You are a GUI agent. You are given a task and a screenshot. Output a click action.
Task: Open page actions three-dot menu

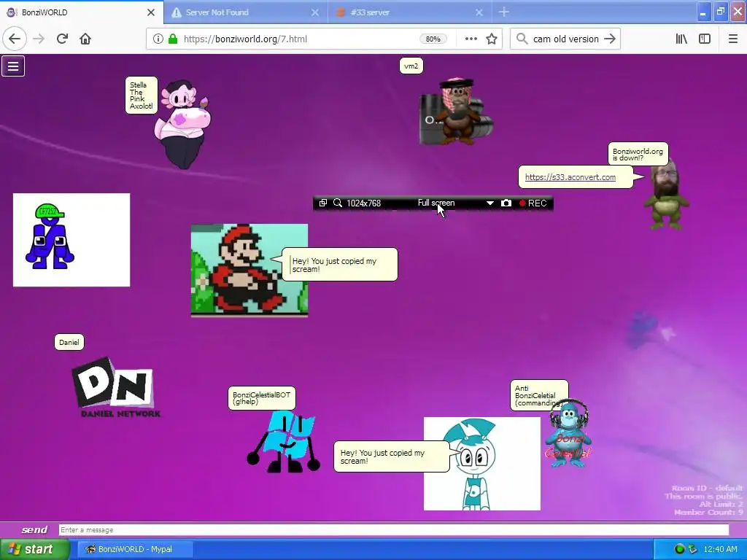[471, 39]
